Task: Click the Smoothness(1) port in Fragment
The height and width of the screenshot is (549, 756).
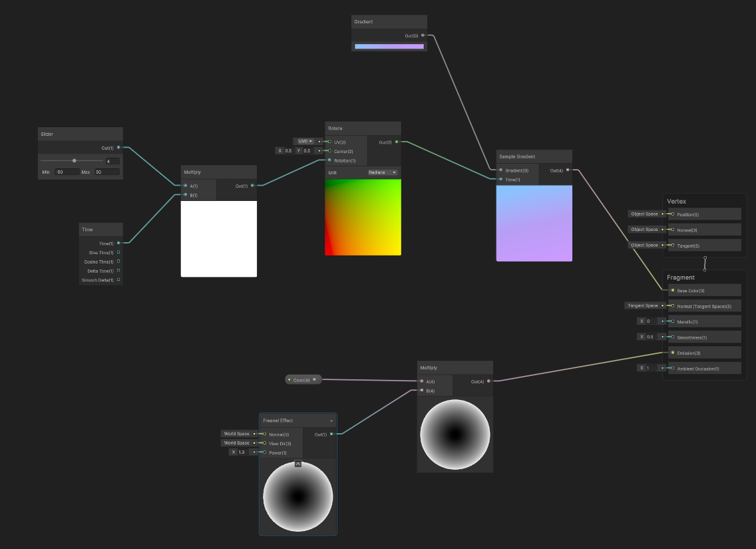Action: [673, 337]
